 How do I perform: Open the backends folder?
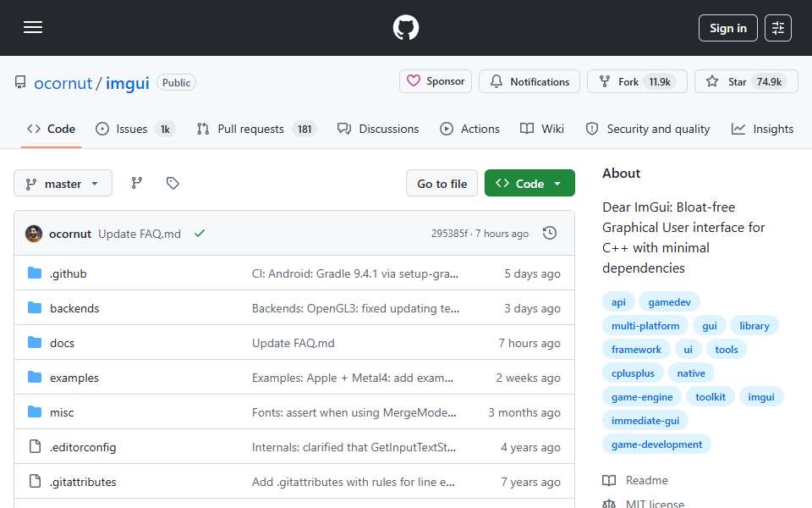pos(74,308)
